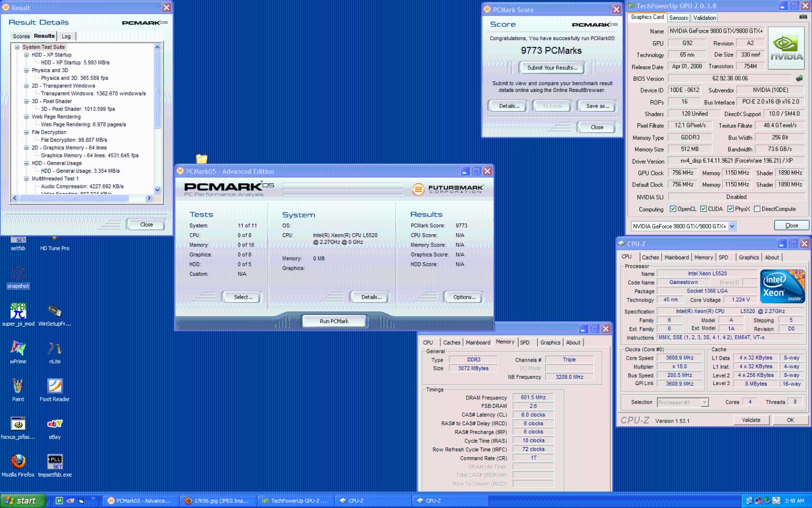Open the Windows Start menu
The image size is (812, 508).
[22, 500]
